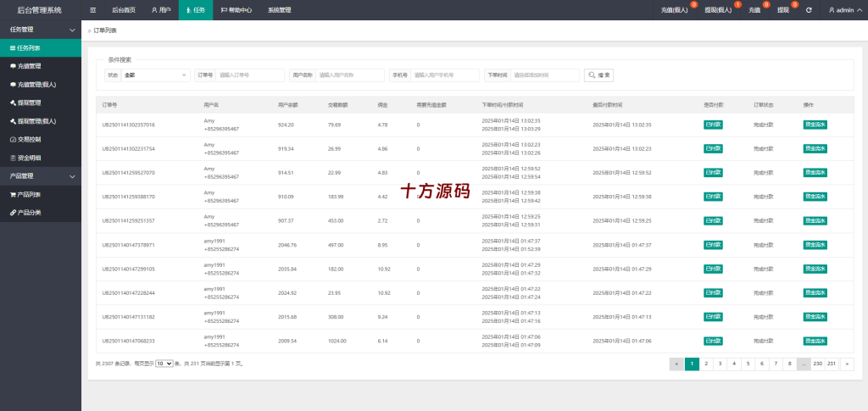868x411 pixels.
Task: Go to pagination page 3
Action: tap(720, 364)
